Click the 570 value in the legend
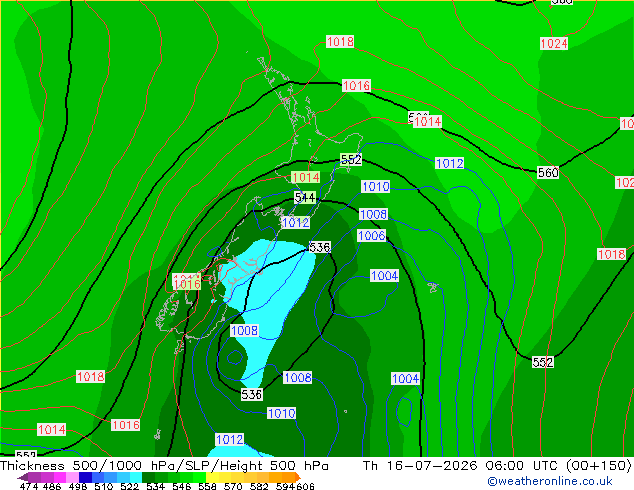The height and width of the screenshot is (490, 634). pyautogui.click(x=232, y=486)
